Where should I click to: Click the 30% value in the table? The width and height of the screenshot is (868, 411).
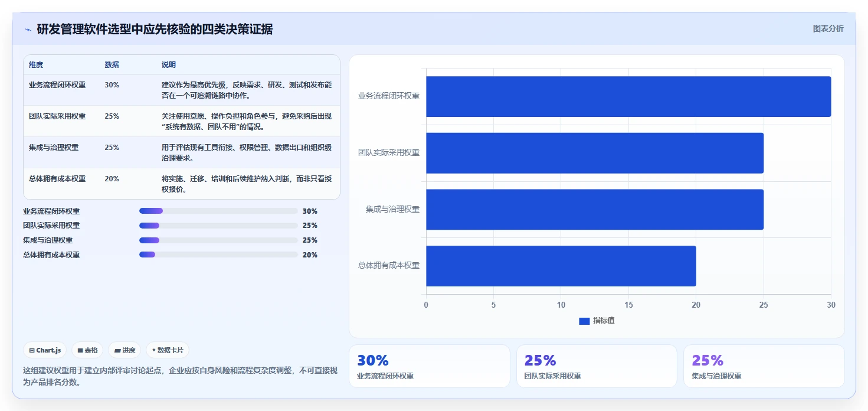(x=112, y=85)
